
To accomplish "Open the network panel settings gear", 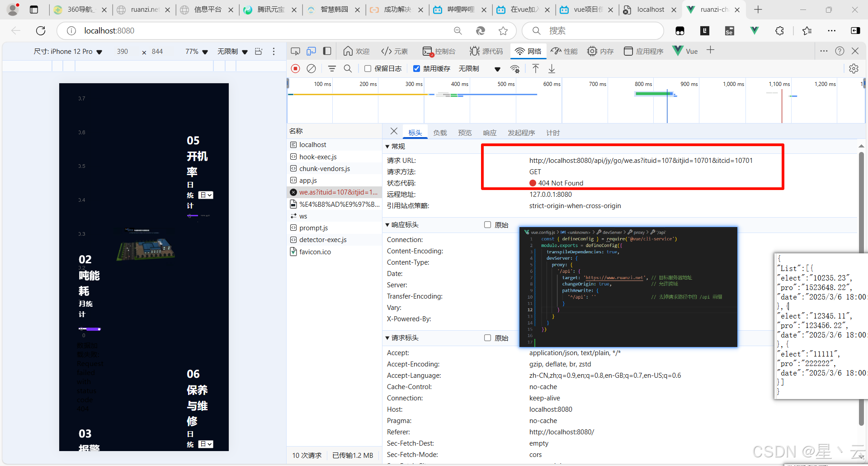I will (854, 68).
